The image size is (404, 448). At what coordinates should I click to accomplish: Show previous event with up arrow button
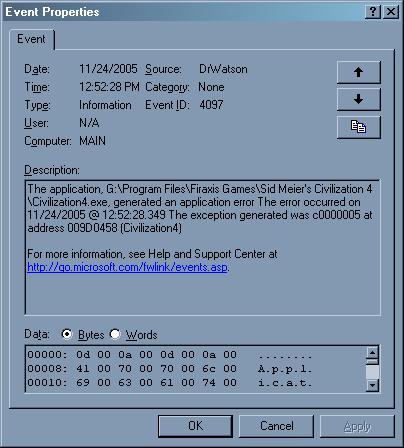coord(358,72)
